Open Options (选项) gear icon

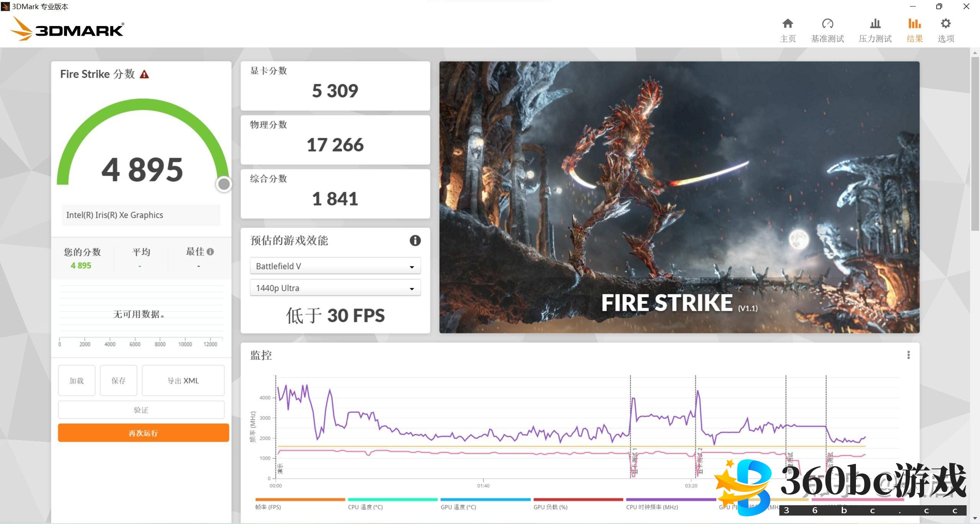tap(946, 24)
